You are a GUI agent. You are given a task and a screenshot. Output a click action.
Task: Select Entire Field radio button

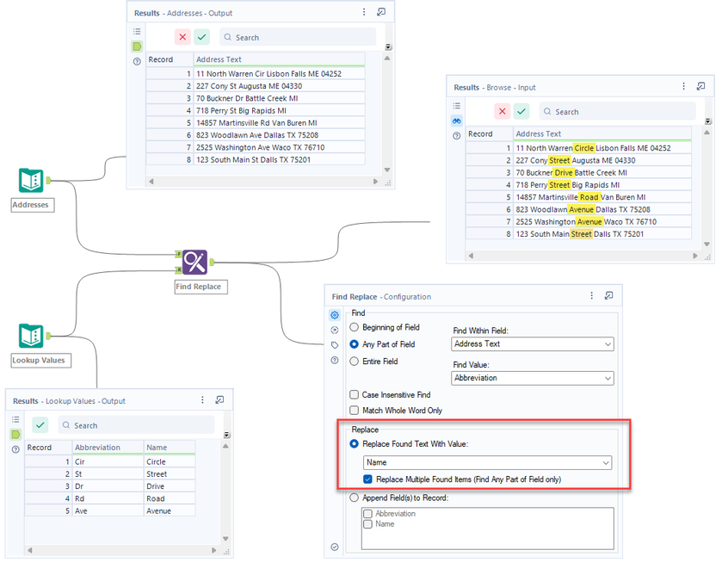pos(355,361)
